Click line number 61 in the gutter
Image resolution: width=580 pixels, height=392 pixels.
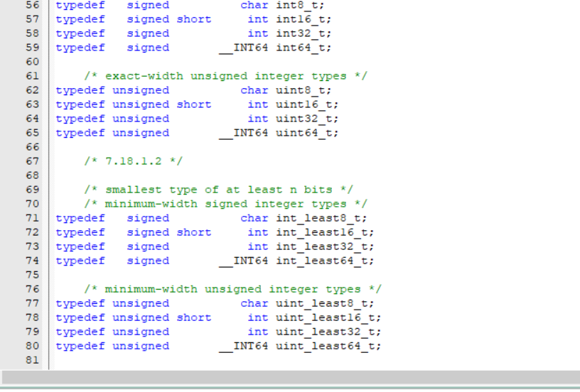[x=33, y=76]
